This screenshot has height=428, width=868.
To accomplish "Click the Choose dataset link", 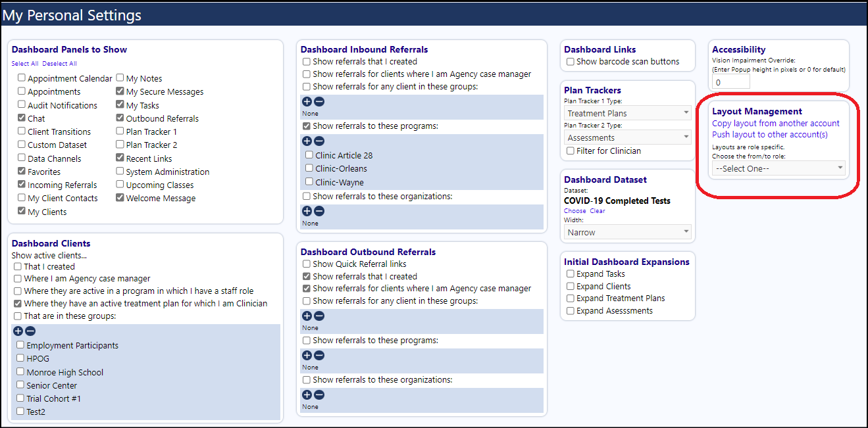I will click(574, 211).
